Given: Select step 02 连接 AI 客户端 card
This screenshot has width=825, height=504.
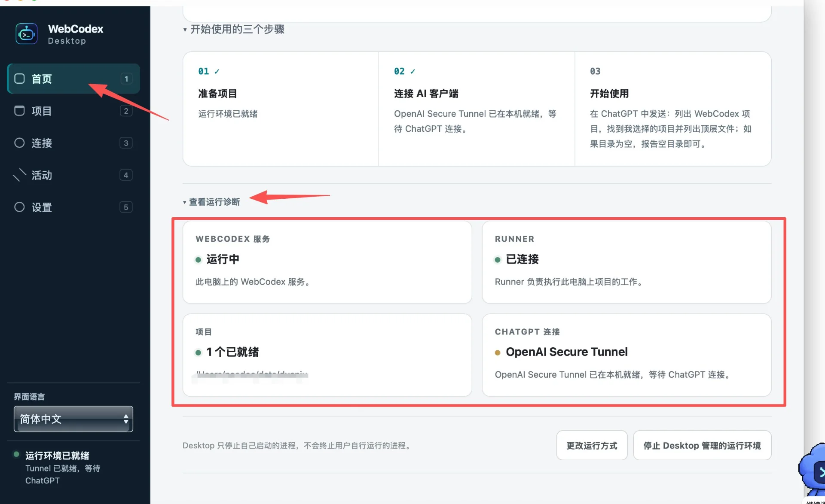Looking at the screenshot, I should (477, 109).
